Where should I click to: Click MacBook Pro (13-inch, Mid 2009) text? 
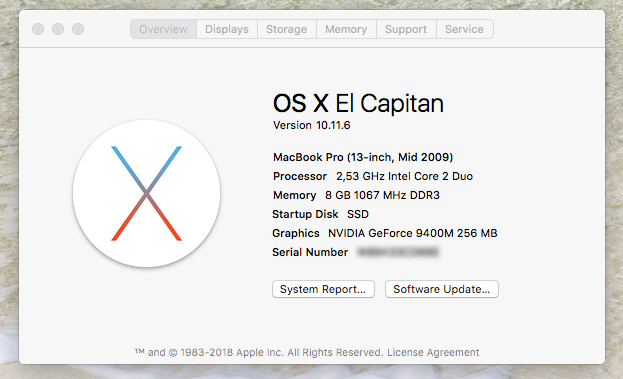363,157
